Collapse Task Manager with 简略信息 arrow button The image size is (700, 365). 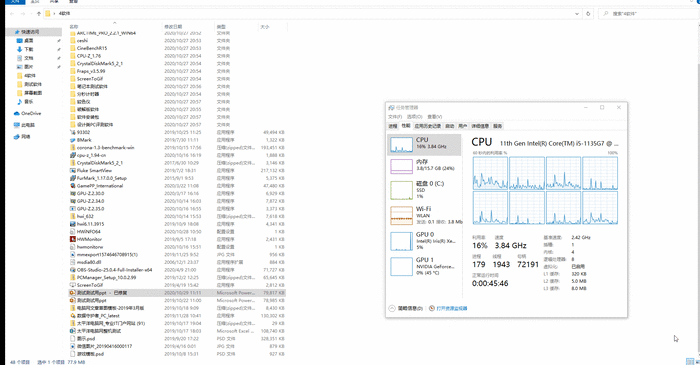pos(392,308)
